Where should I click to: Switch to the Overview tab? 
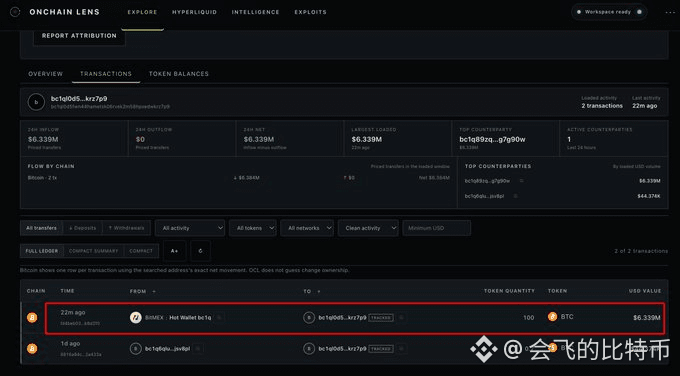click(x=46, y=74)
